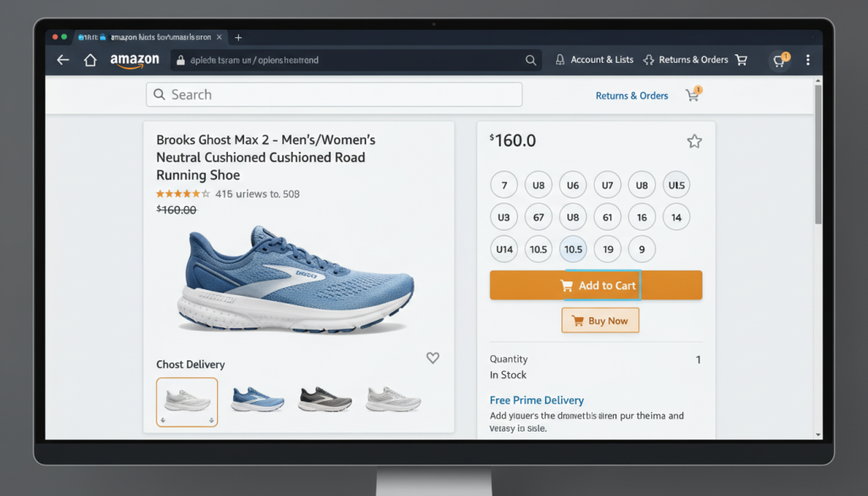Screen dimensions: 868x496
Task: Open the cart icon beside the blue Returns link
Action: 693,95
